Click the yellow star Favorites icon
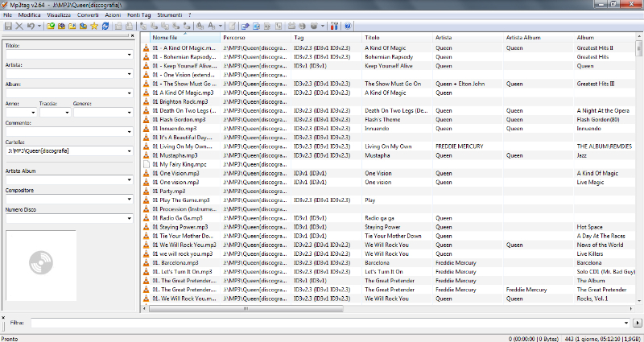Viewport: 644px width, 342px height. pos(94,27)
